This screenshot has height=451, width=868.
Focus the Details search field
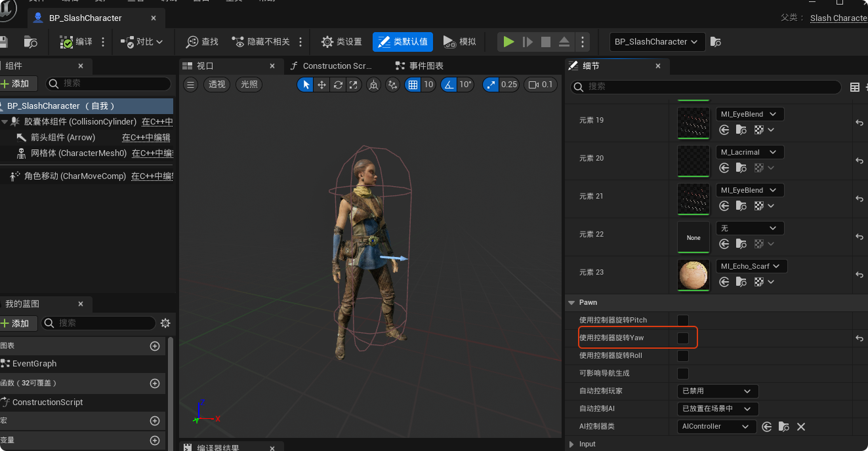[x=706, y=87]
